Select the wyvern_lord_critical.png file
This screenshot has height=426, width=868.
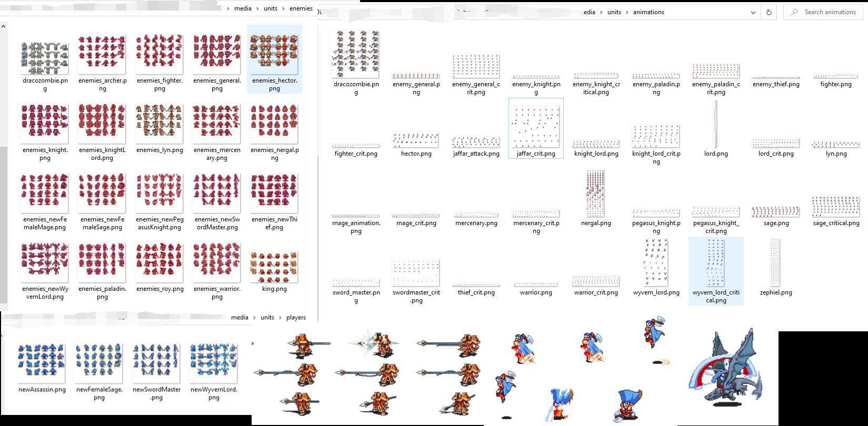(x=716, y=263)
